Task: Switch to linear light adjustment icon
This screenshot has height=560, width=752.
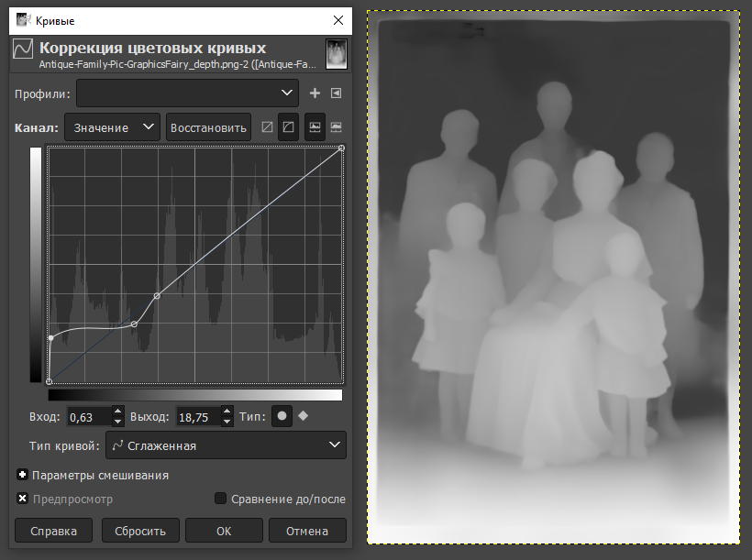Action: click(x=267, y=127)
